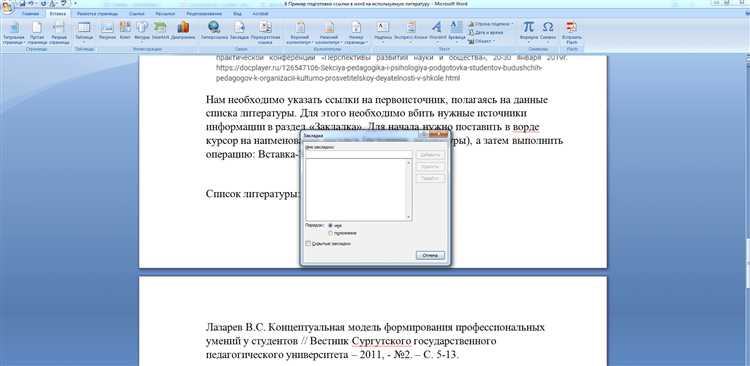Choose the SmartArt icon
Viewport: 750px width, 366px height.
(160, 31)
